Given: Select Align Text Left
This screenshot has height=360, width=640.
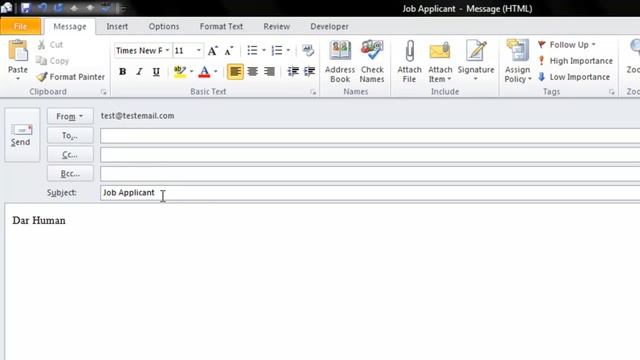Looking at the screenshot, I should point(235,72).
